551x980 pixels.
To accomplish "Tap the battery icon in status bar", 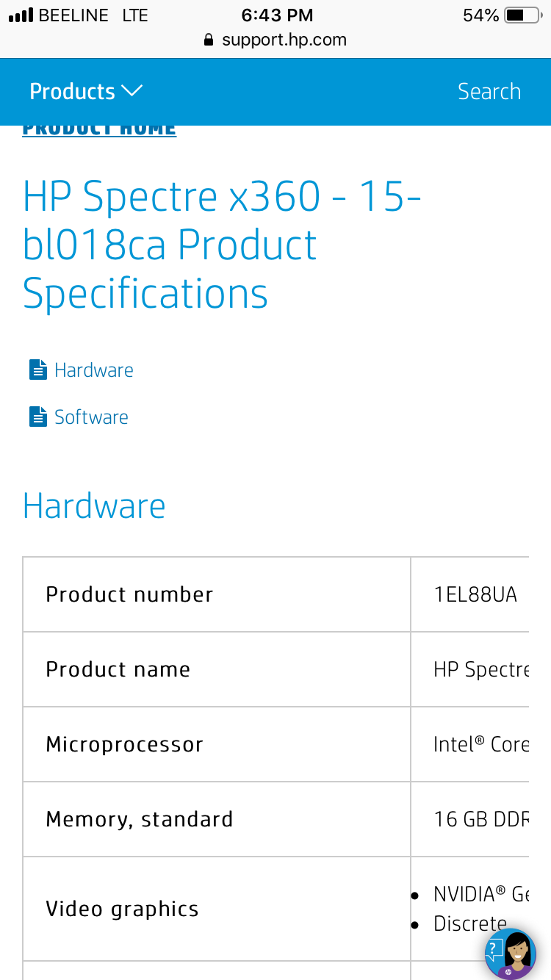I will click(525, 15).
